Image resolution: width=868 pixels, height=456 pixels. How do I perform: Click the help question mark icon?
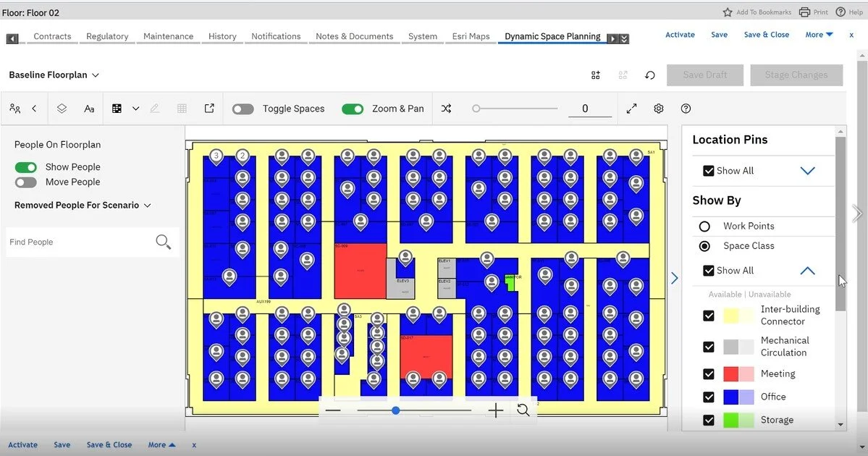pyautogui.click(x=686, y=108)
